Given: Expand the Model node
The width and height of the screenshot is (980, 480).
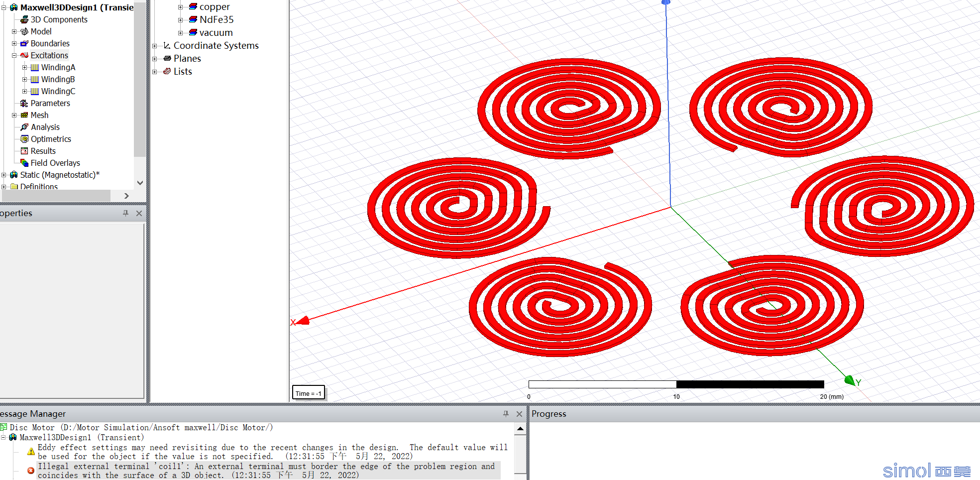Looking at the screenshot, I should tap(14, 31).
